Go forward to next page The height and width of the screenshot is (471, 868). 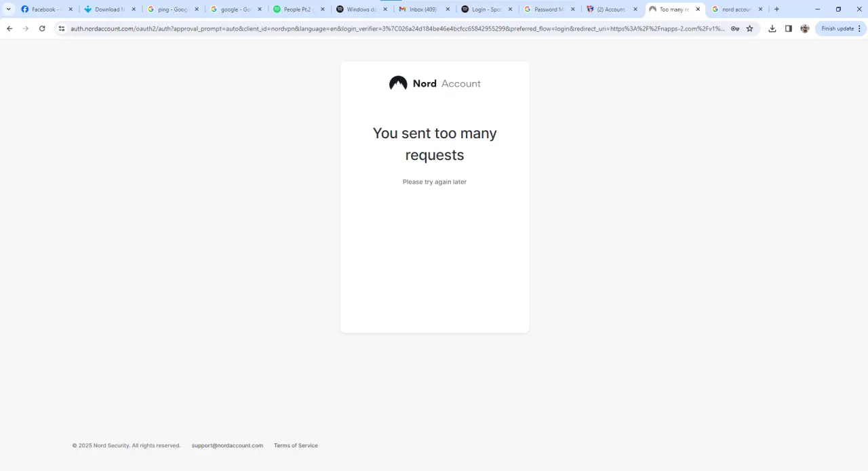(26, 28)
